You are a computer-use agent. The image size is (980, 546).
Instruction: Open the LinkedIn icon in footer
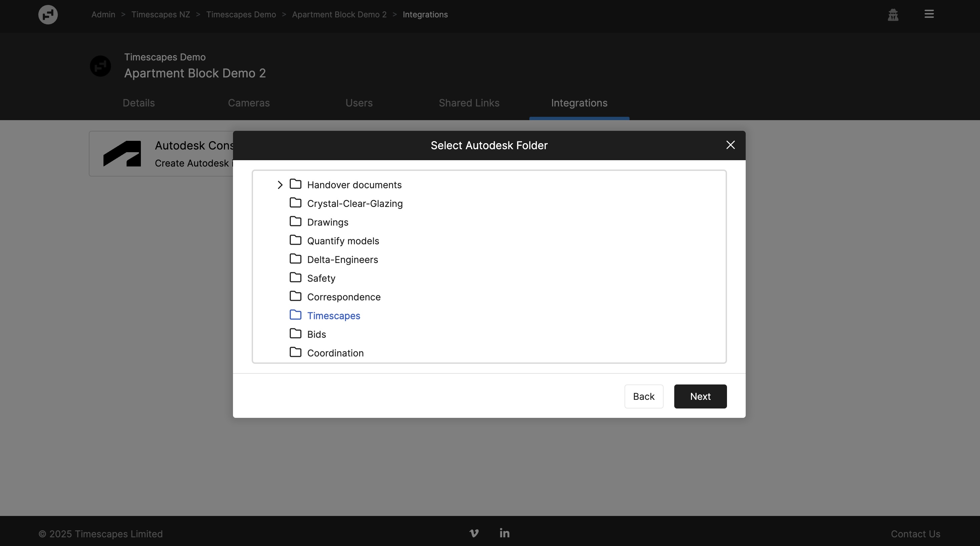[x=504, y=533]
